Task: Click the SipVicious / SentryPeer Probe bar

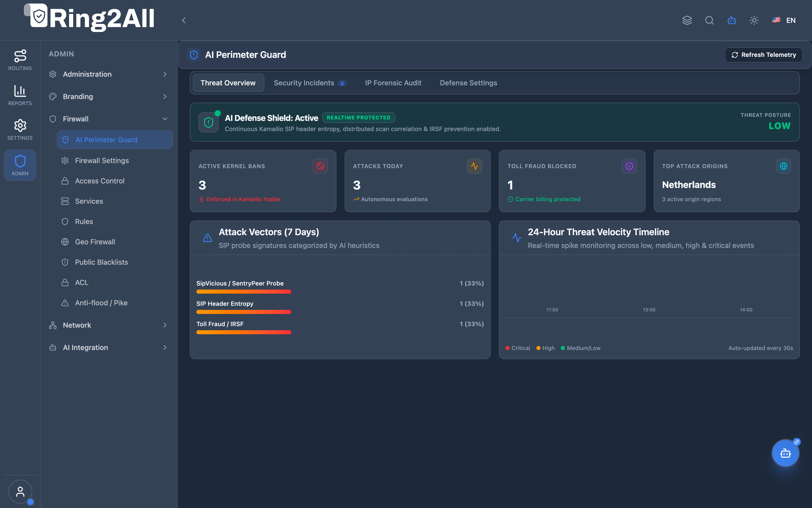Action: (x=244, y=292)
